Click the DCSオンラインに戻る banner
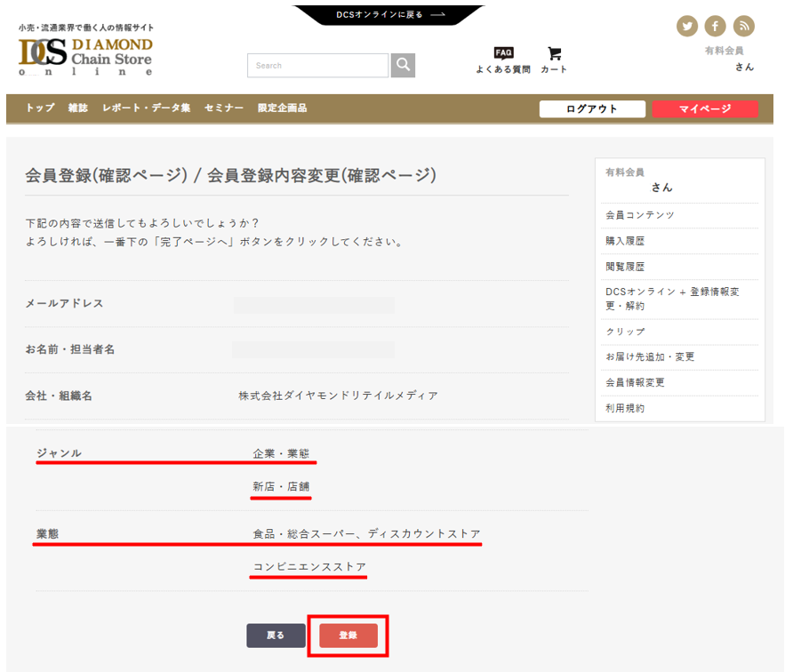The width and height of the screenshot is (785, 672). pos(389,15)
